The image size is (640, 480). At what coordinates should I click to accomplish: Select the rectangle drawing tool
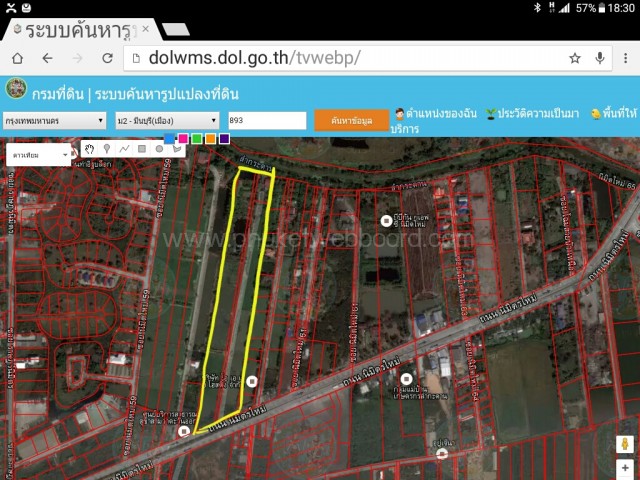(142, 149)
